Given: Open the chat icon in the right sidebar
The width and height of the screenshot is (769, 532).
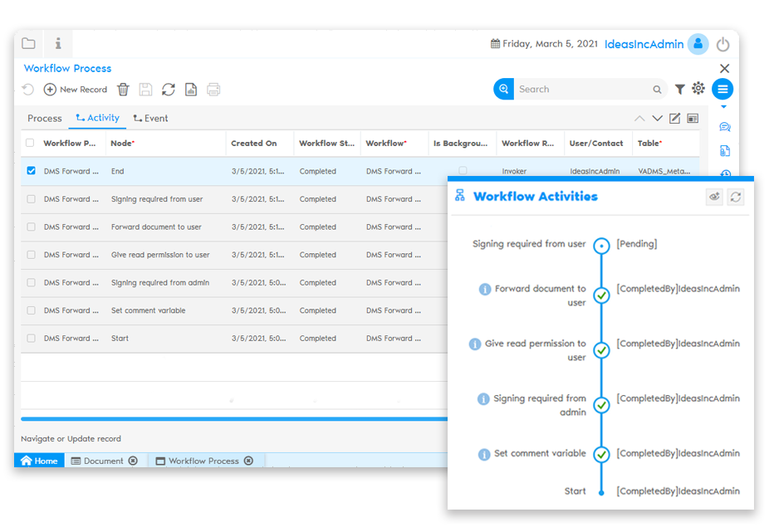Looking at the screenshot, I should (724, 126).
